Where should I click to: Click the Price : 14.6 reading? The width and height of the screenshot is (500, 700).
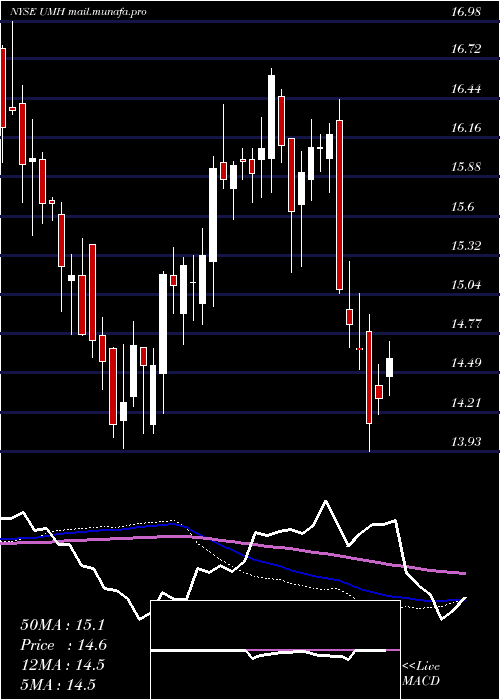pos(63,645)
